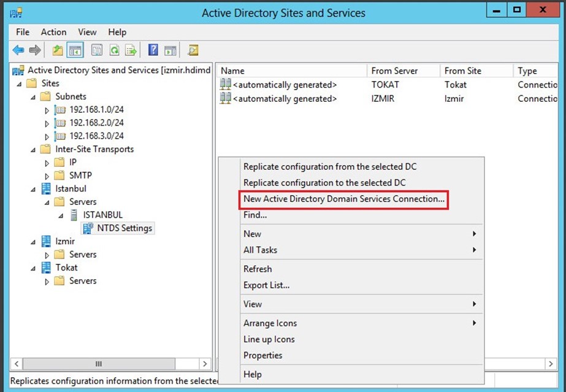Expand the SMTP transport node
566x392 pixels.
[x=47, y=176]
